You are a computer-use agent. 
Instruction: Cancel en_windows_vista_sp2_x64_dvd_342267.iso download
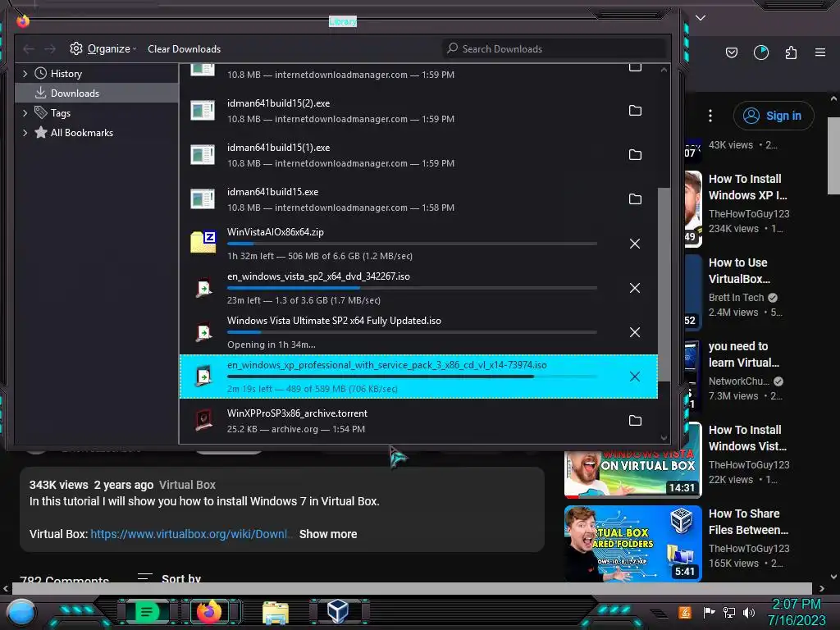(635, 288)
